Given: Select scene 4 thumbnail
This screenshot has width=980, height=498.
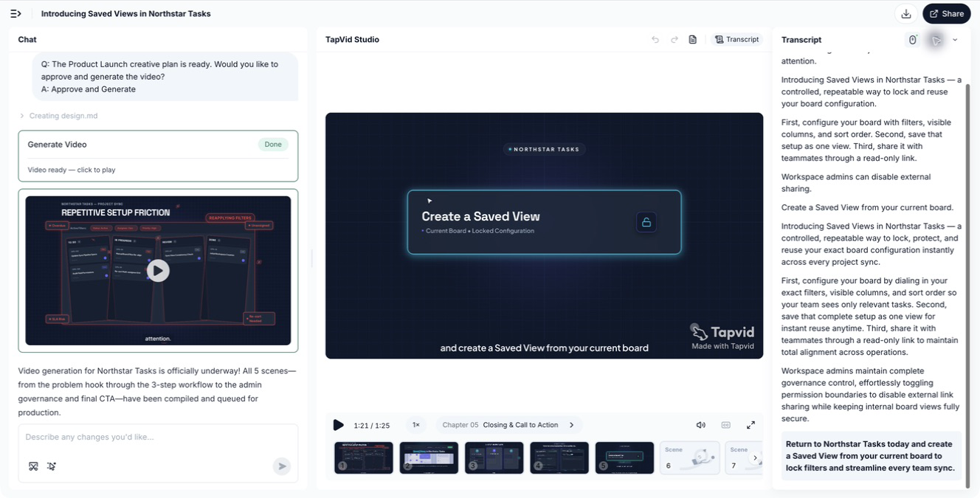Looking at the screenshot, I should point(559,457).
